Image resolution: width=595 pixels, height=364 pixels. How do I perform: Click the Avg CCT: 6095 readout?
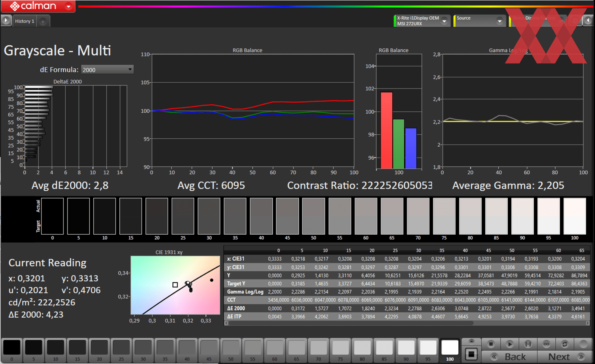pos(211,185)
